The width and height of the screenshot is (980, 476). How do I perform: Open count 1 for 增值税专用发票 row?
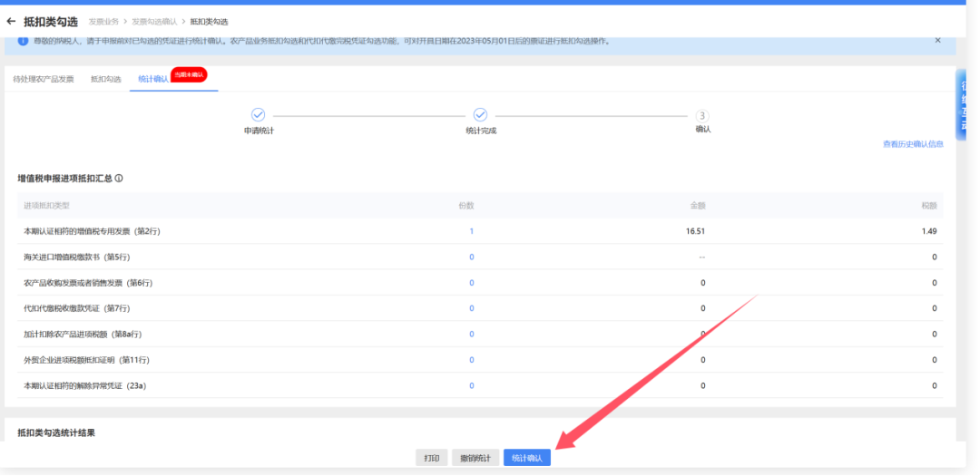(x=471, y=231)
